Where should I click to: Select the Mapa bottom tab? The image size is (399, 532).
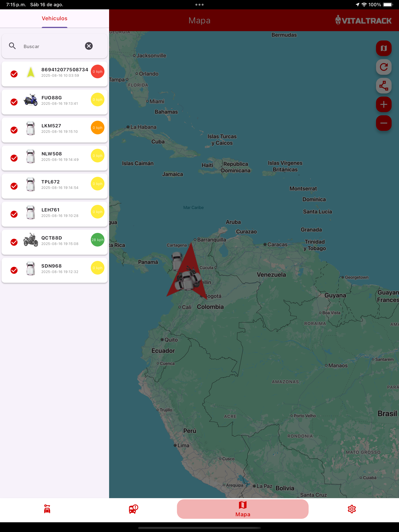coord(243,509)
